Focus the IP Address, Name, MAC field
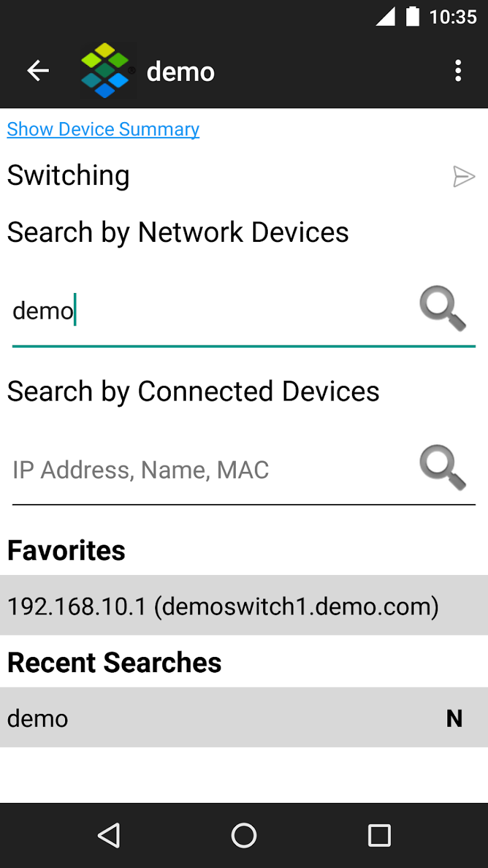488x868 pixels. [x=213, y=470]
